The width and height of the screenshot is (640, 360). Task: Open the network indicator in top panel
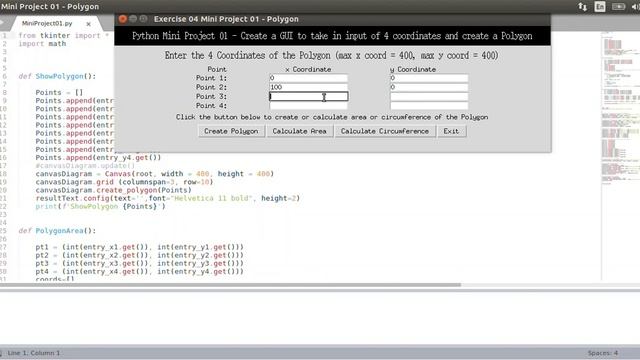click(582, 7)
